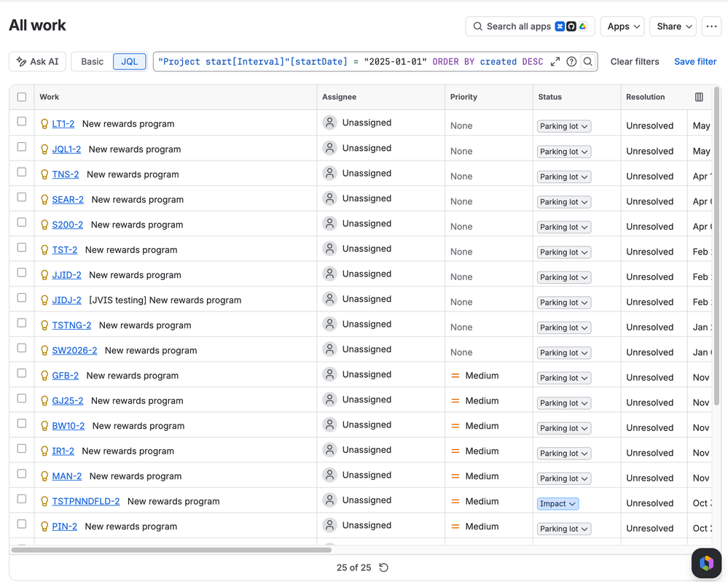Click Clear filters

(x=634, y=61)
